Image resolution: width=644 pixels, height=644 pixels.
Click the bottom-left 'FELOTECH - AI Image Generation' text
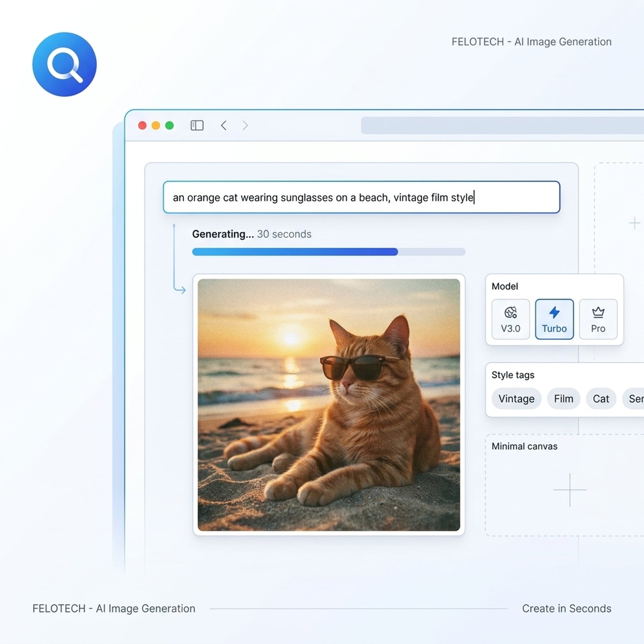point(114,609)
